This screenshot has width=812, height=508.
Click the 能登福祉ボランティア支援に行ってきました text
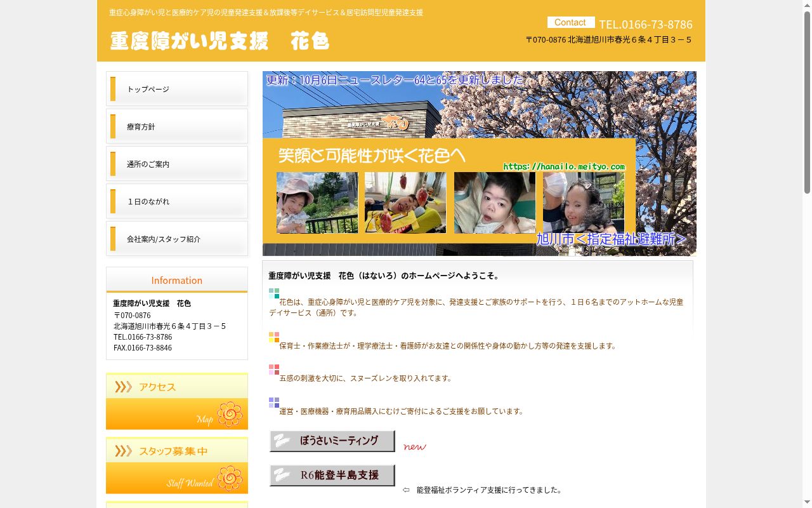[489, 490]
